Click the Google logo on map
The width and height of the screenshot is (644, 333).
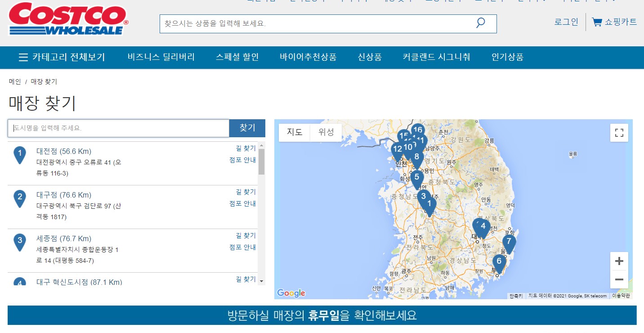click(291, 293)
